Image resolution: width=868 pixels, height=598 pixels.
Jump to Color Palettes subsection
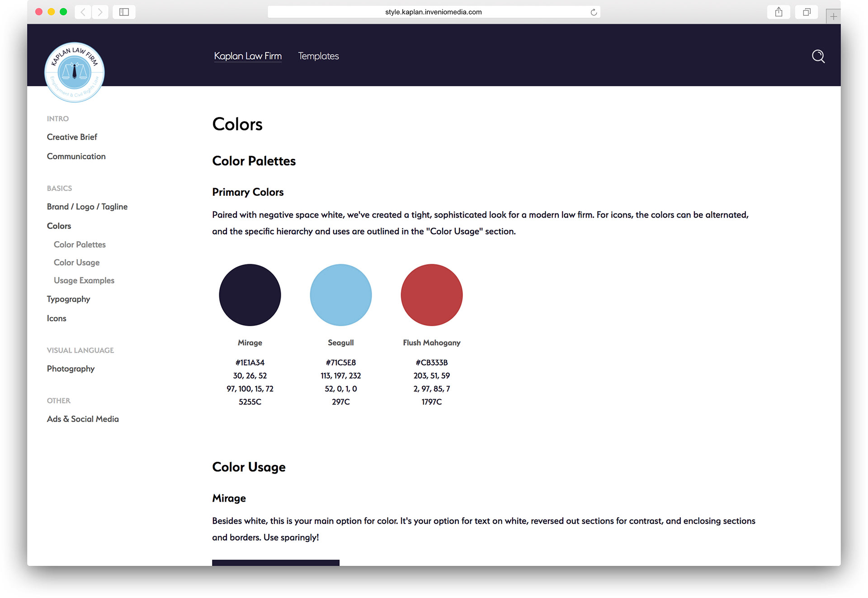[80, 245]
